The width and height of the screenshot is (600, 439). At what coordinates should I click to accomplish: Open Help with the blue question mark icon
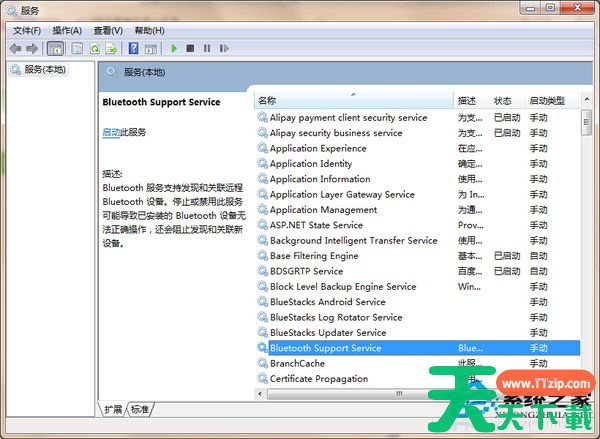pyautogui.click(x=133, y=48)
